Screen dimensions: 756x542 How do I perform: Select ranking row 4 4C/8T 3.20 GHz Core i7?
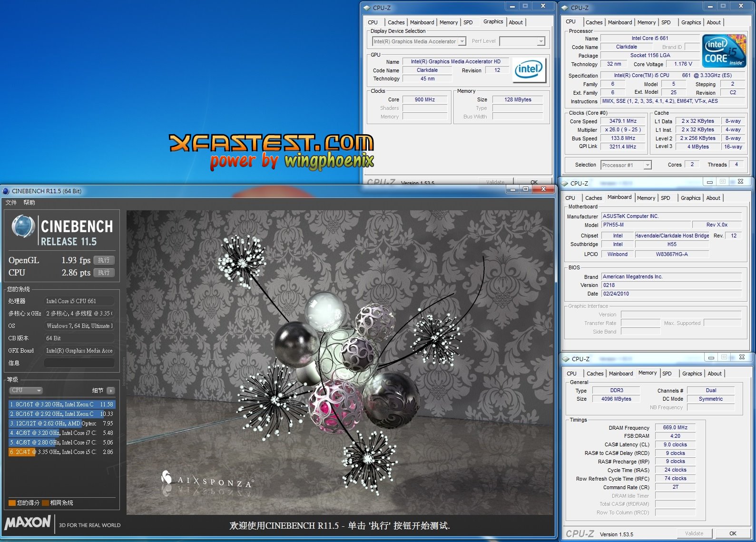coord(61,433)
